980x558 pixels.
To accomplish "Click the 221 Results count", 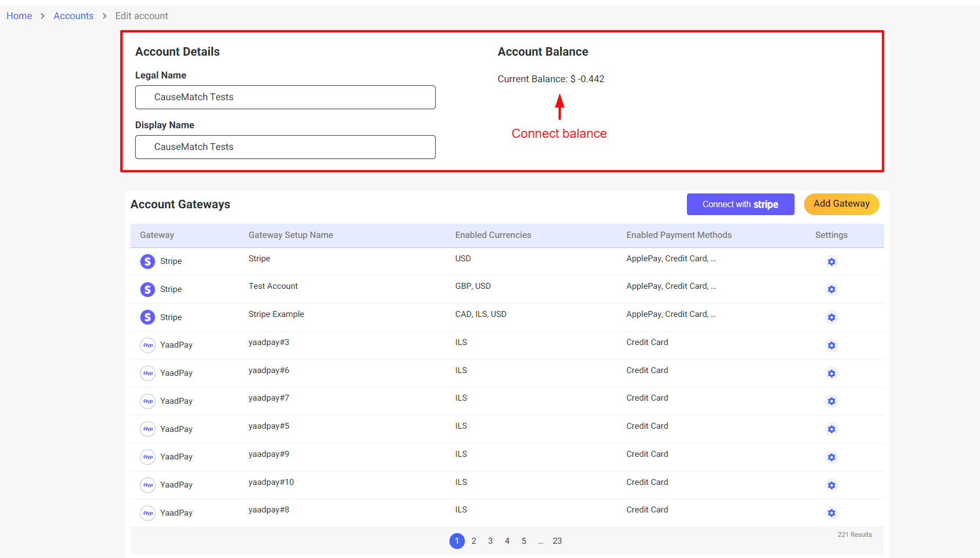I will pyautogui.click(x=854, y=535).
